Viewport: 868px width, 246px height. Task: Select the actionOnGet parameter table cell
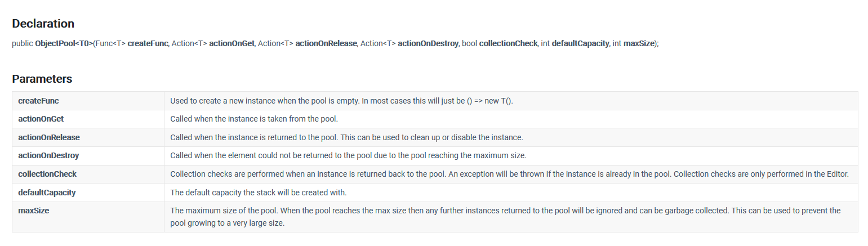(x=88, y=119)
